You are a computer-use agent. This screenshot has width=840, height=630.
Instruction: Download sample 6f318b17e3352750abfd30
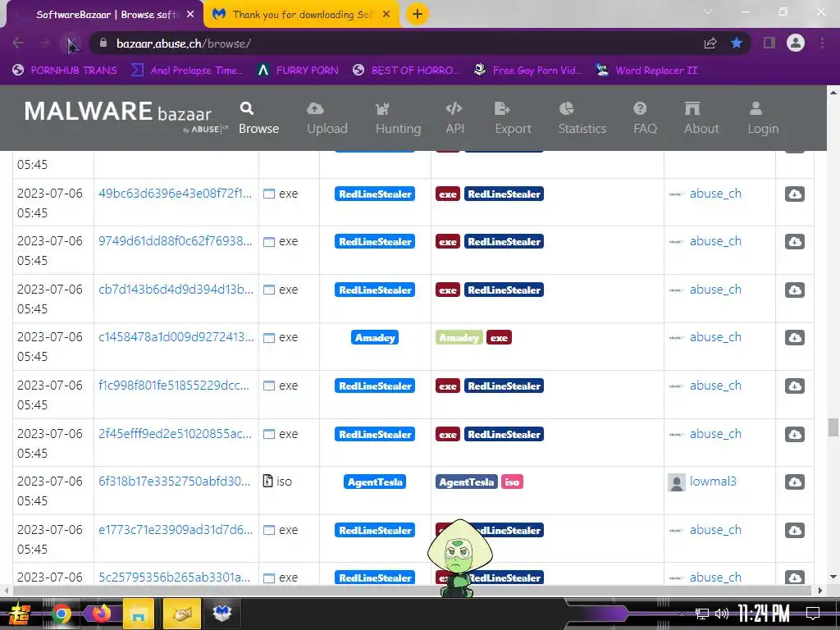794,482
